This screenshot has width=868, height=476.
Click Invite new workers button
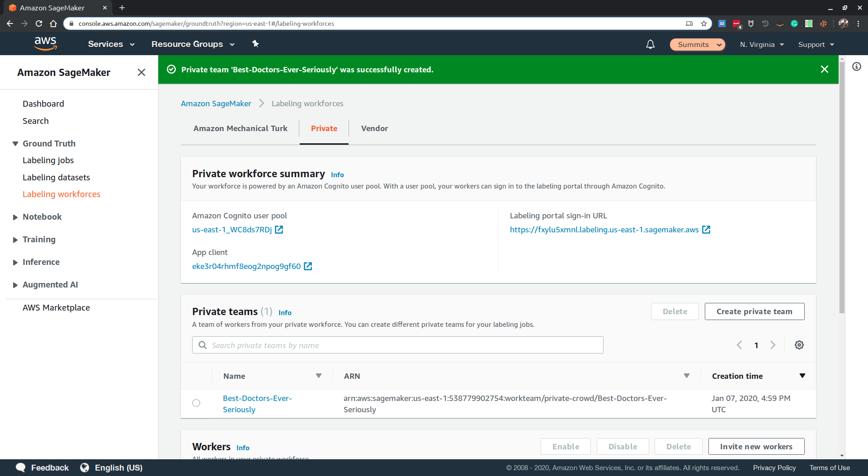tap(756, 447)
